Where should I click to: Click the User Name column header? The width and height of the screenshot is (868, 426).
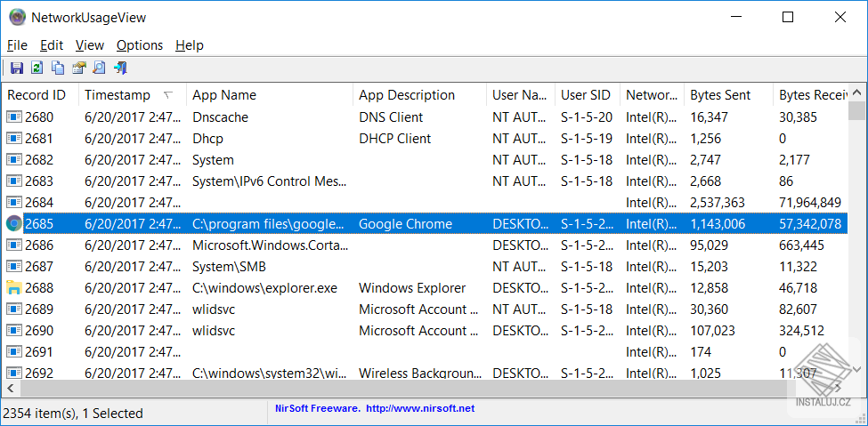tap(521, 95)
